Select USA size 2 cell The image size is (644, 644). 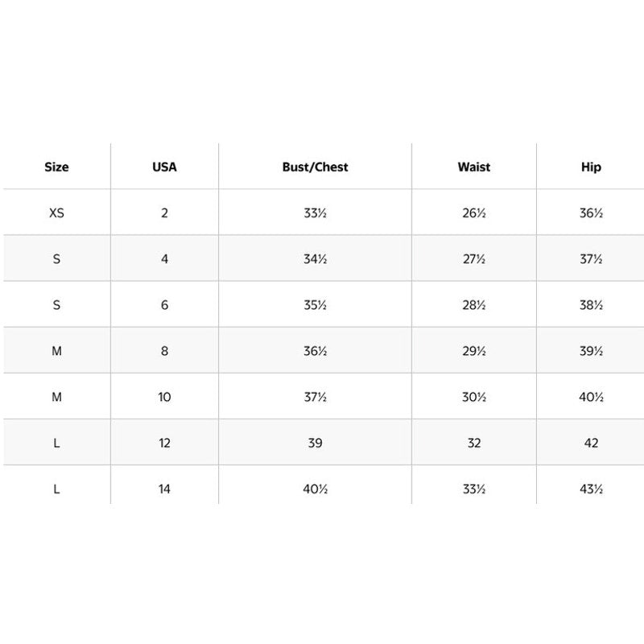coord(164,213)
